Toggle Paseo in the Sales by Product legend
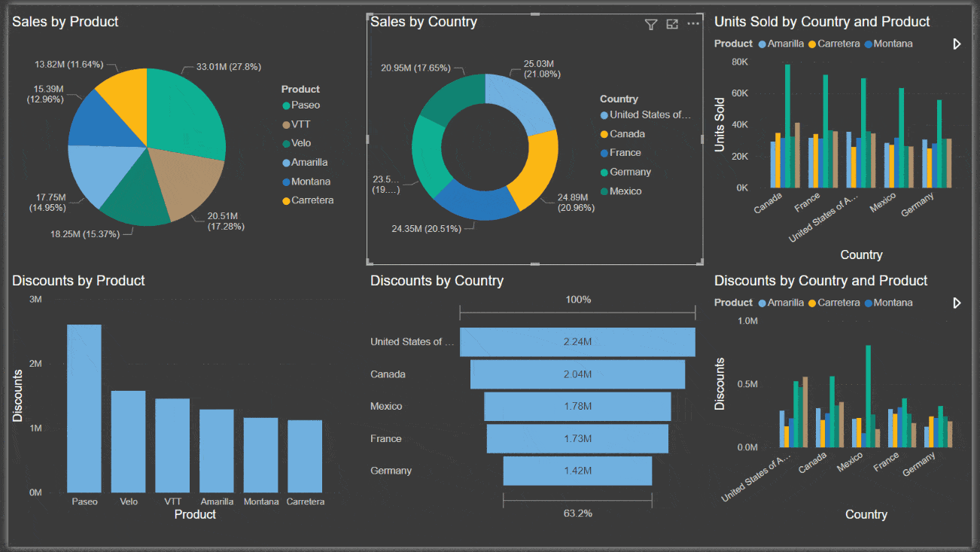Viewport: 980px width, 552px height. [298, 105]
